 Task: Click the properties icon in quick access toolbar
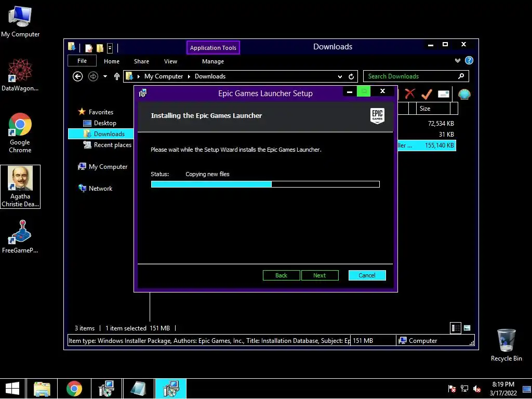click(89, 48)
